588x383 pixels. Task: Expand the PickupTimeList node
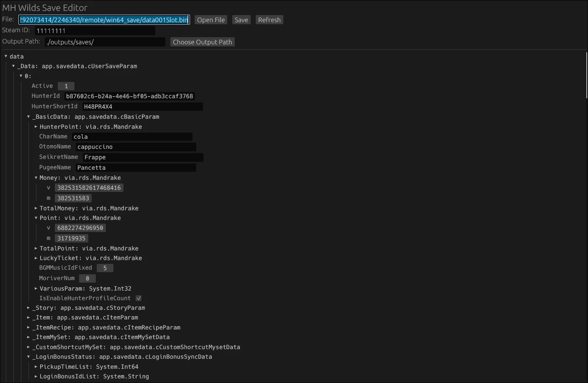[36, 367]
